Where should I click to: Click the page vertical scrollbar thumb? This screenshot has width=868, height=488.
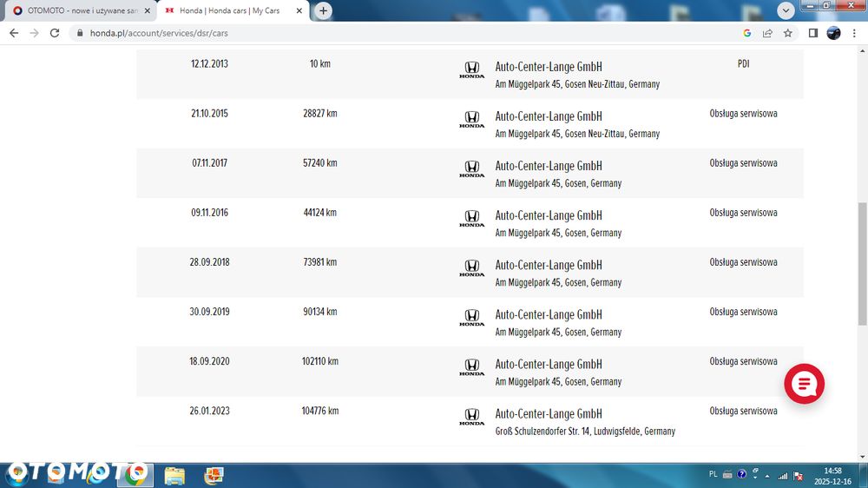pyautogui.click(x=863, y=264)
